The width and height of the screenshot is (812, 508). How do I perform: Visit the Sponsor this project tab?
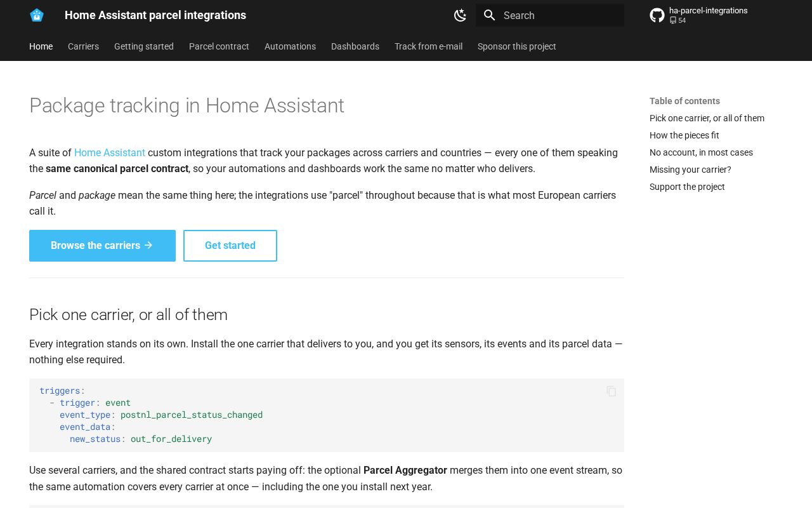[517, 46]
